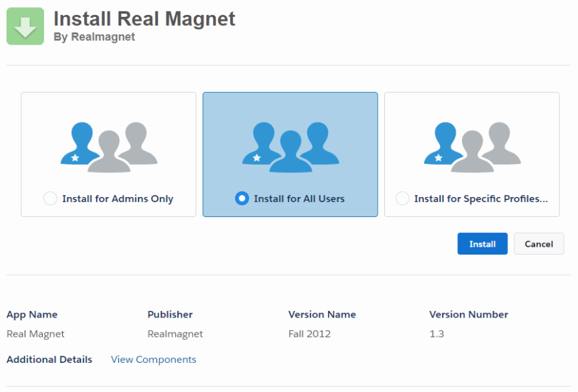The image size is (578, 392).
Task: Click the blue Install button
Action: coord(482,244)
